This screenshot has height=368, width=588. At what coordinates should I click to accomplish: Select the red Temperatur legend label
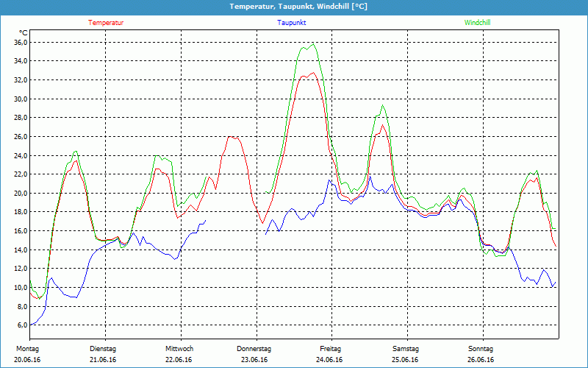coord(106,23)
